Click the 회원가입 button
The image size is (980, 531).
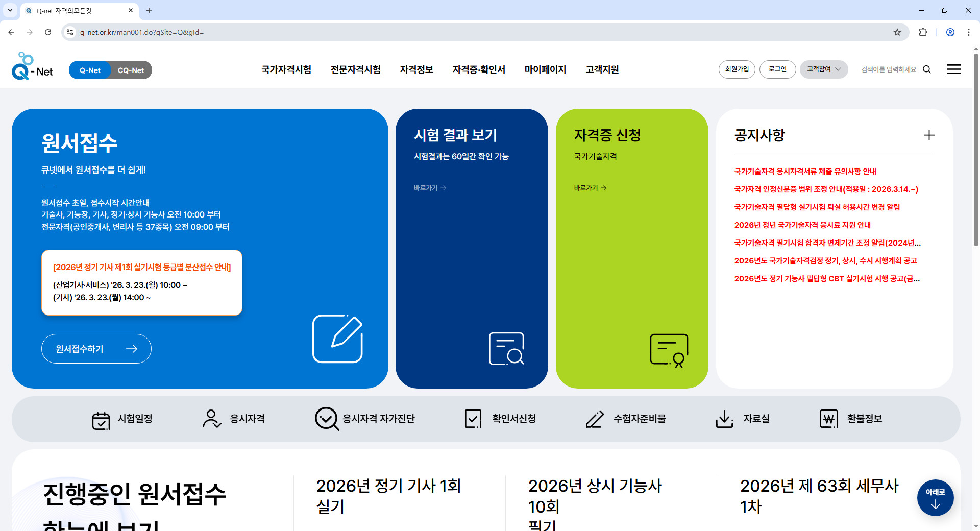pos(737,69)
